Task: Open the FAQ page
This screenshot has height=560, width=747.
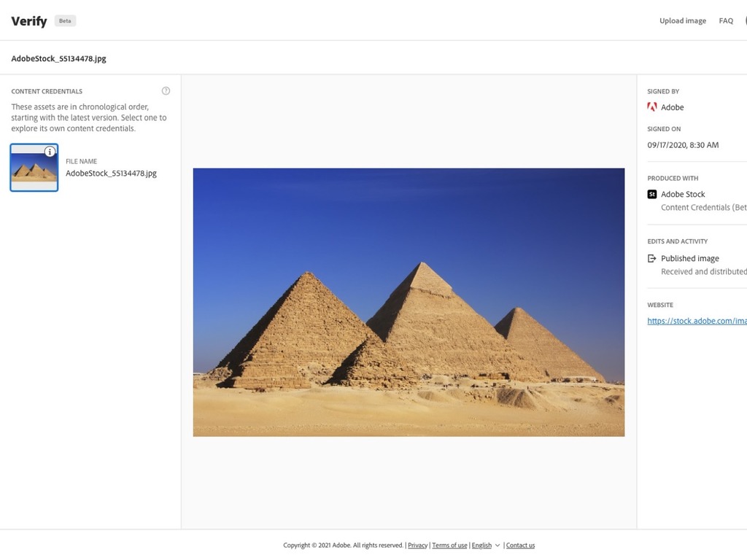Action: pos(726,21)
